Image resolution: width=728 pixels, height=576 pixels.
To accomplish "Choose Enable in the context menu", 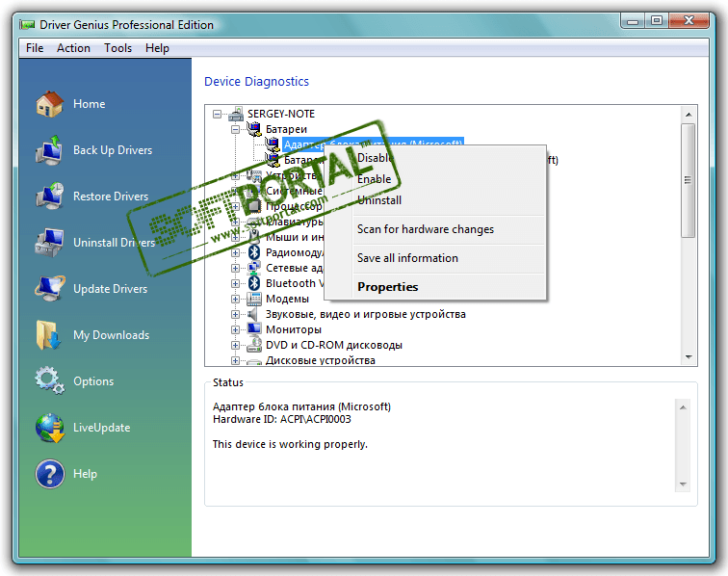I will click(x=434, y=179).
